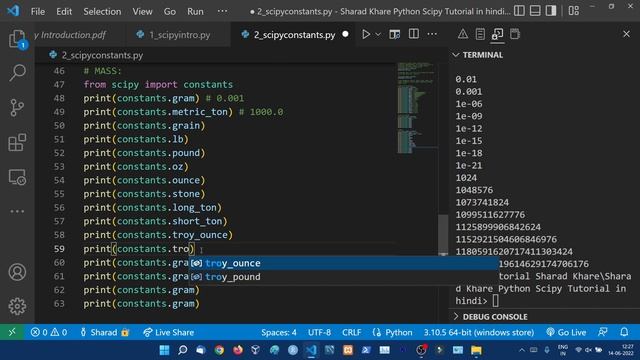Show hidden system tray icons
Screen dimensions: 640x360
[x=522, y=350]
